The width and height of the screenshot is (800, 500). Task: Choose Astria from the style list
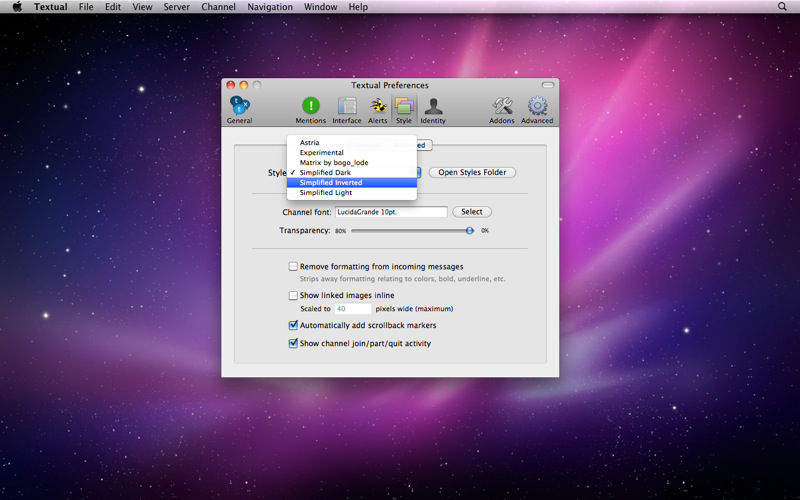[x=352, y=142]
